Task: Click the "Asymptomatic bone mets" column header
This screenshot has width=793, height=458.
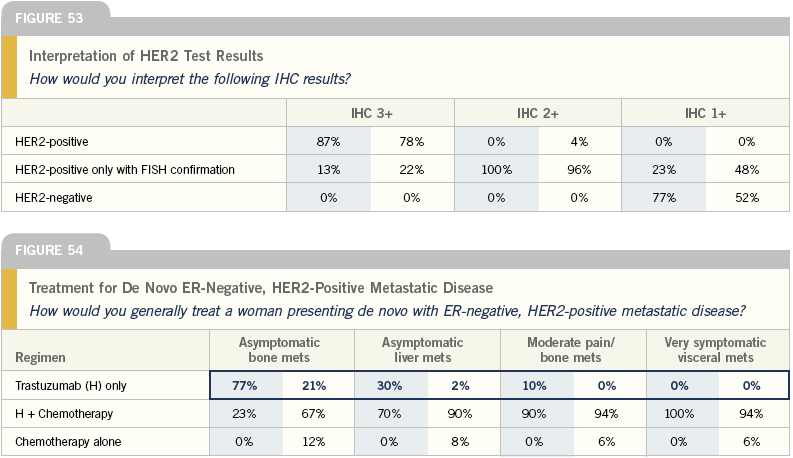Action: click(281, 349)
